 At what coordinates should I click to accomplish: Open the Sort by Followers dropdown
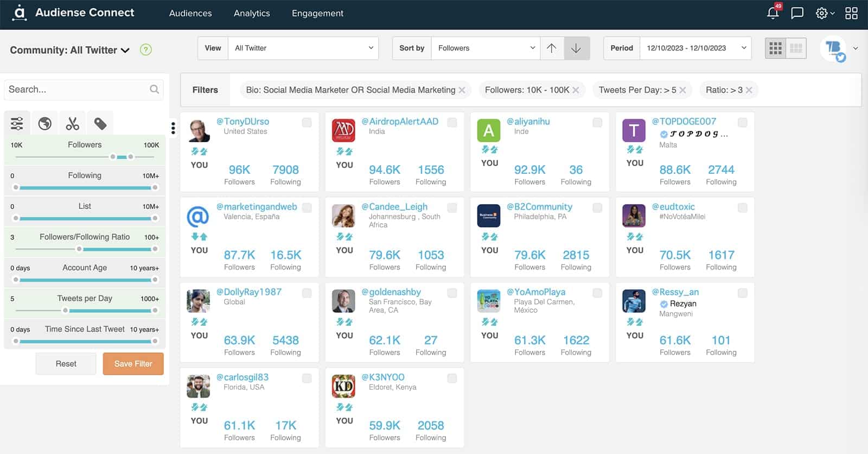click(486, 48)
